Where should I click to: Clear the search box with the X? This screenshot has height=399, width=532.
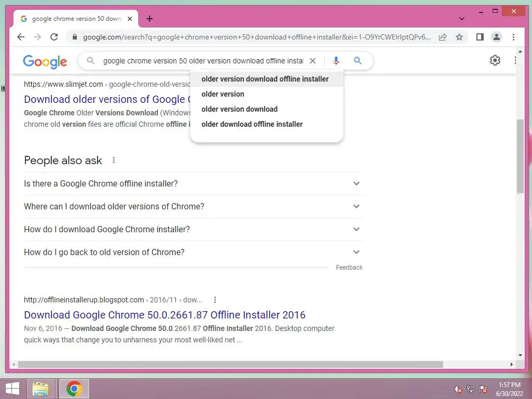(x=313, y=61)
